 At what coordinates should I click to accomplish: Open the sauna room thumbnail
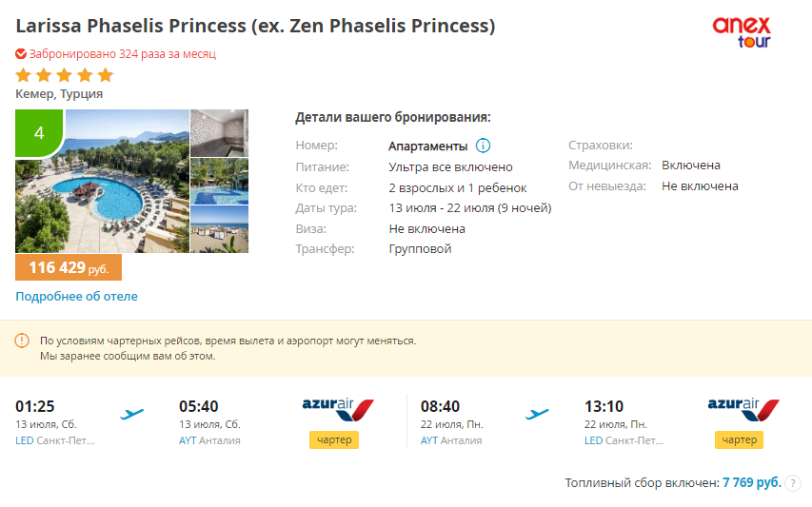pos(220,133)
